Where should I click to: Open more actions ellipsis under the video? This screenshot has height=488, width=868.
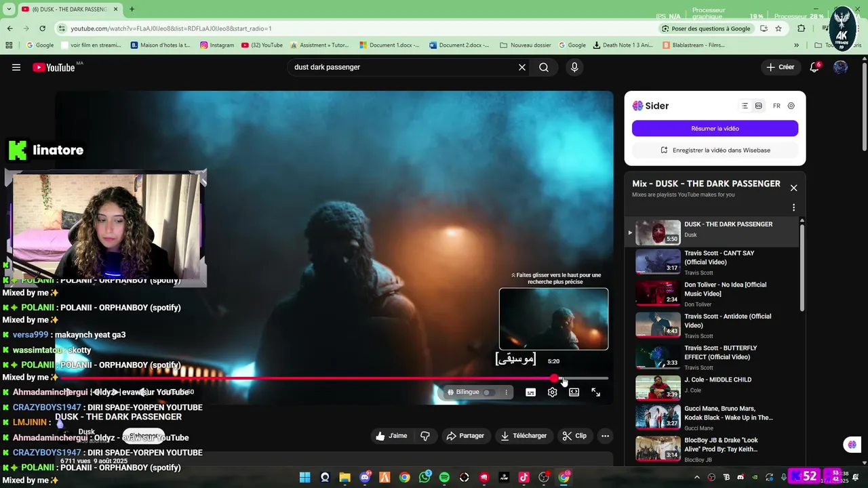606,436
